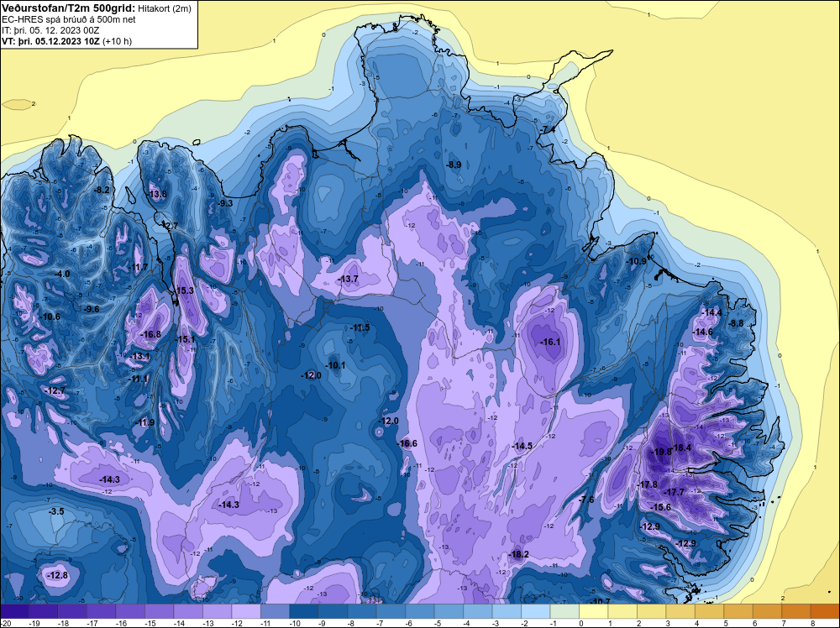The height and width of the screenshot is (628, 840).
Task: Click the -3.5 temperature label
Action: [55, 511]
